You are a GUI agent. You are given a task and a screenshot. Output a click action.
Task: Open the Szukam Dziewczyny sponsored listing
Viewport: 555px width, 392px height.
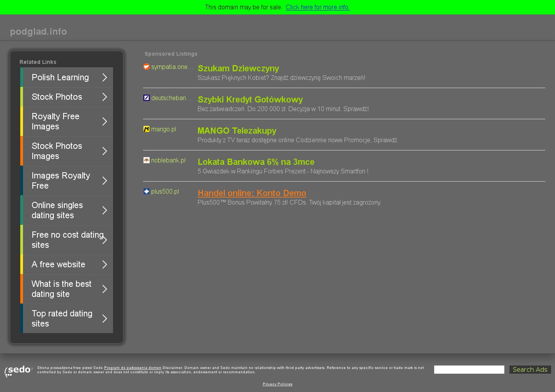tap(238, 69)
